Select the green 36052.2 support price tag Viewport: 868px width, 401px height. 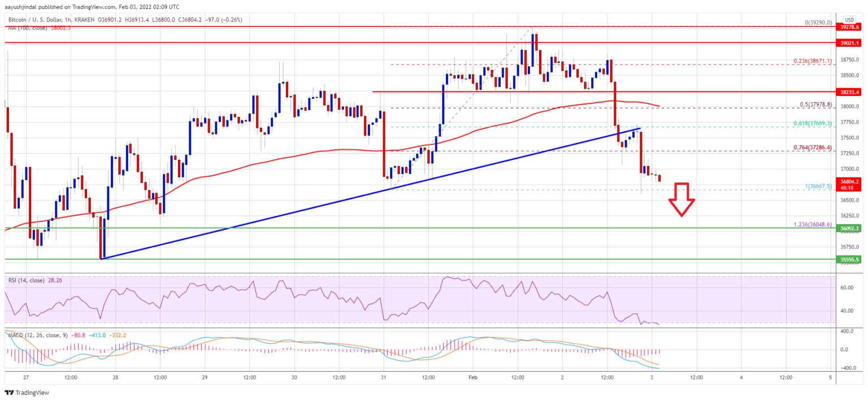pos(849,228)
